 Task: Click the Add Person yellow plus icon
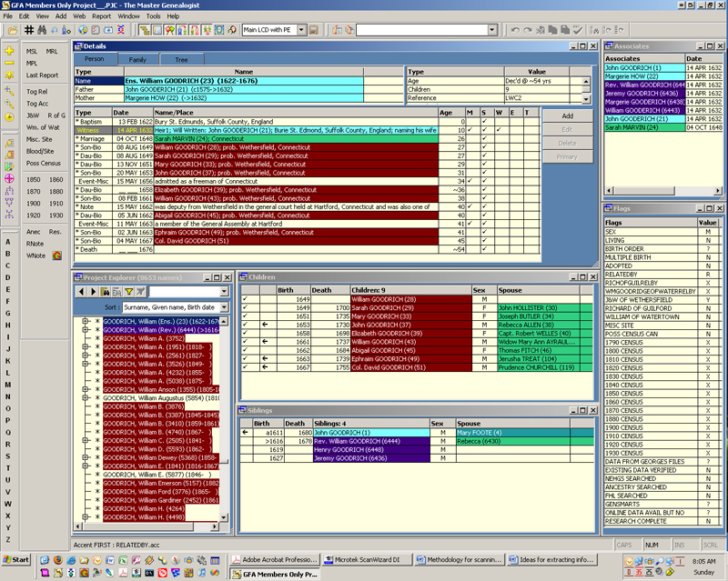coord(9,51)
